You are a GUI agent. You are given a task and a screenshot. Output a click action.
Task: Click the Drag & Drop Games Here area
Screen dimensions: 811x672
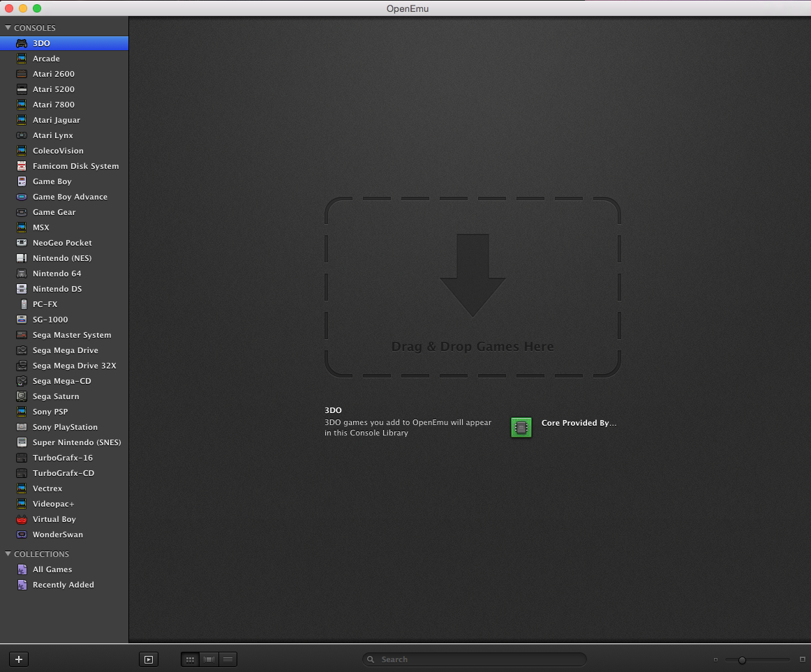(x=473, y=287)
